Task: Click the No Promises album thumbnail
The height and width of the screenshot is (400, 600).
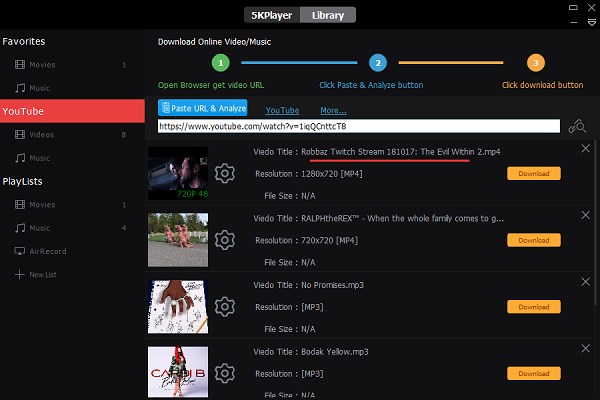Action: [x=178, y=307]
